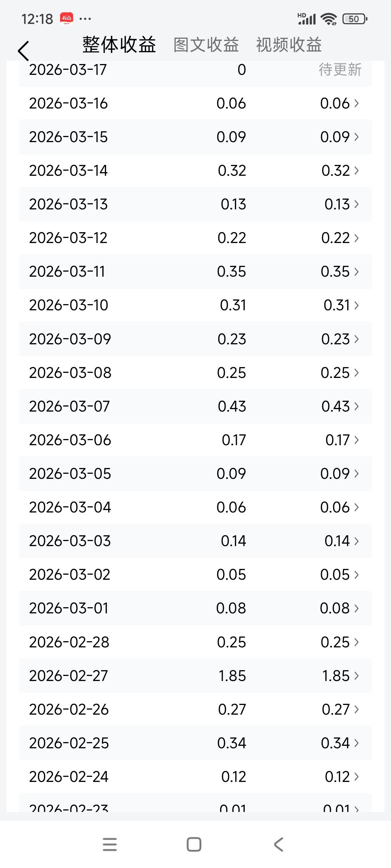Tap the three-dot notification overflow icon
The height and width of the screenshot is (868, 391).
point(85,19)
